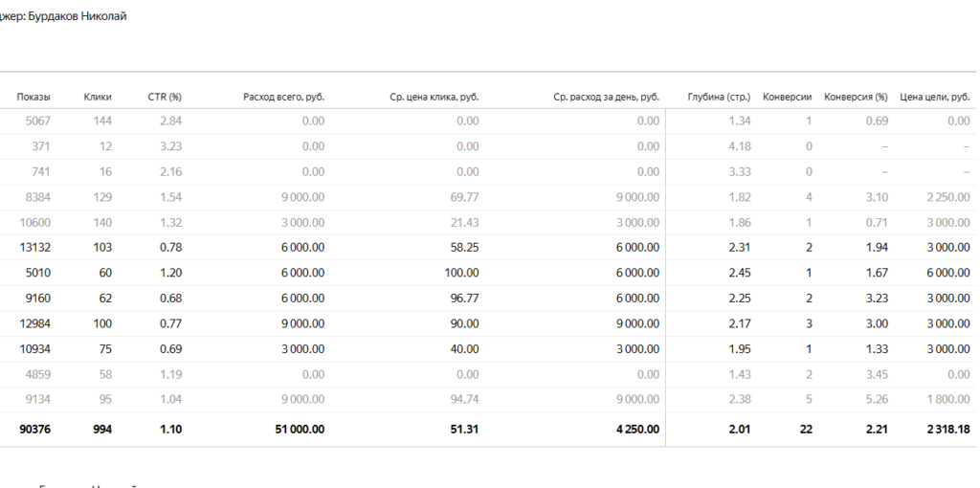Click the clicks value 144
980x488 pixels.
[103, 122]
